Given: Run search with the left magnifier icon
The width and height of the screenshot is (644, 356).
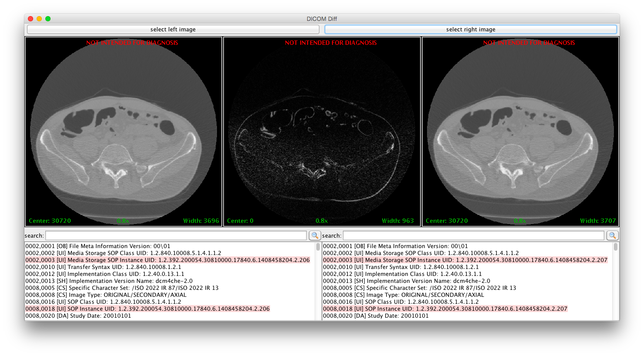Looking at the screenshot, I should coord(315,235).
